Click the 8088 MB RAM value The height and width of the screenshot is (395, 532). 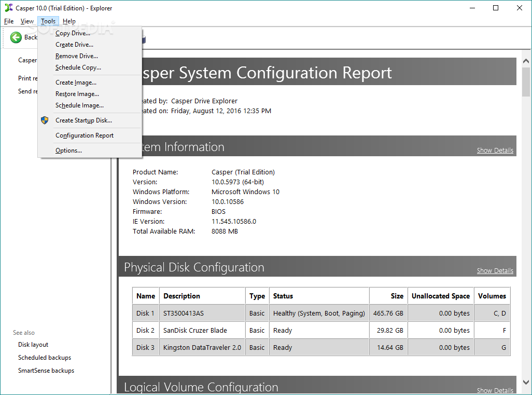point(225,231)
